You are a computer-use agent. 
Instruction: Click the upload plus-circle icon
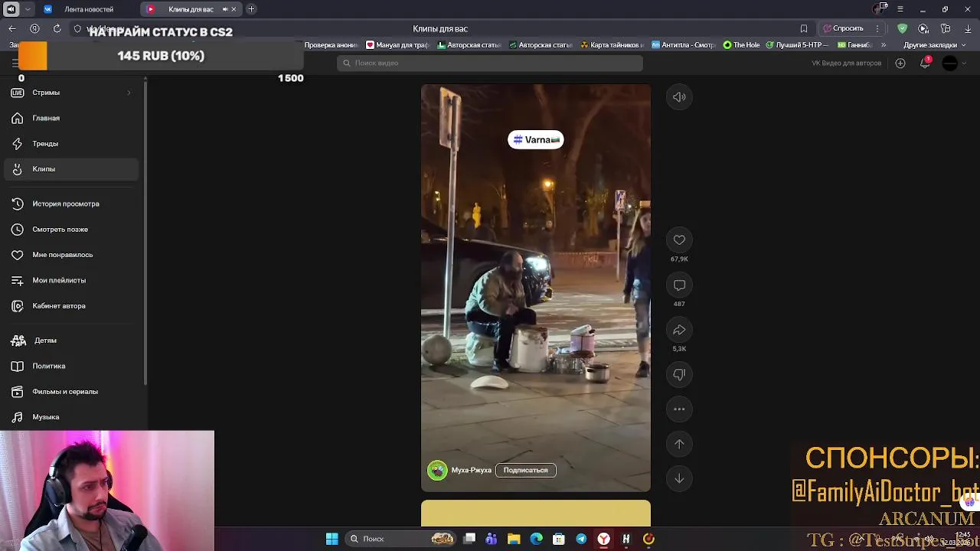900,63
